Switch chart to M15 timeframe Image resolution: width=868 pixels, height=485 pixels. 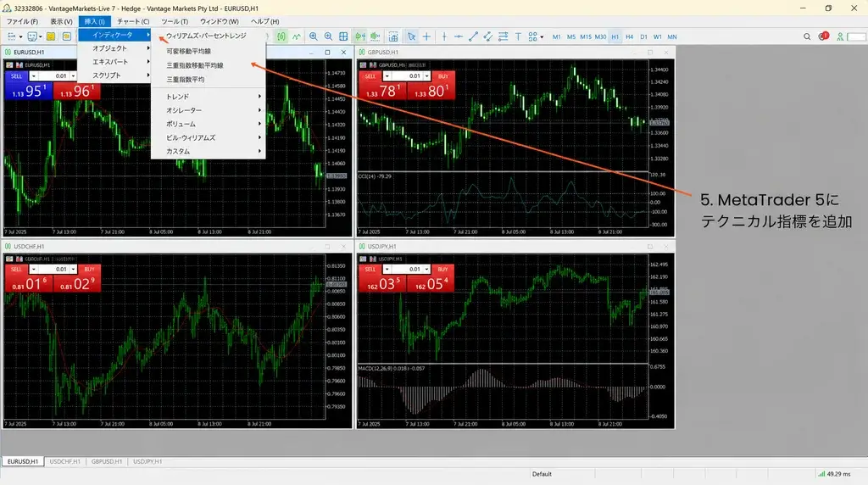(586, 36)
